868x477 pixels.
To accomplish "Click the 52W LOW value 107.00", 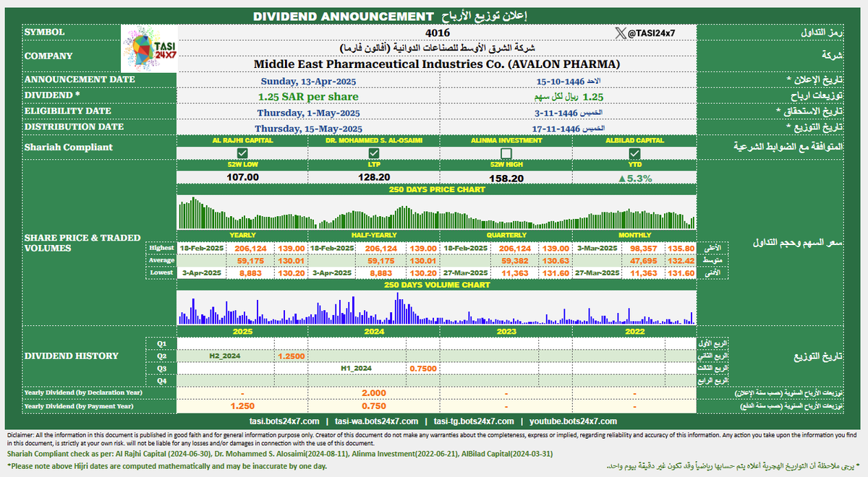I will pyautogui.click(x=243, y=178).
